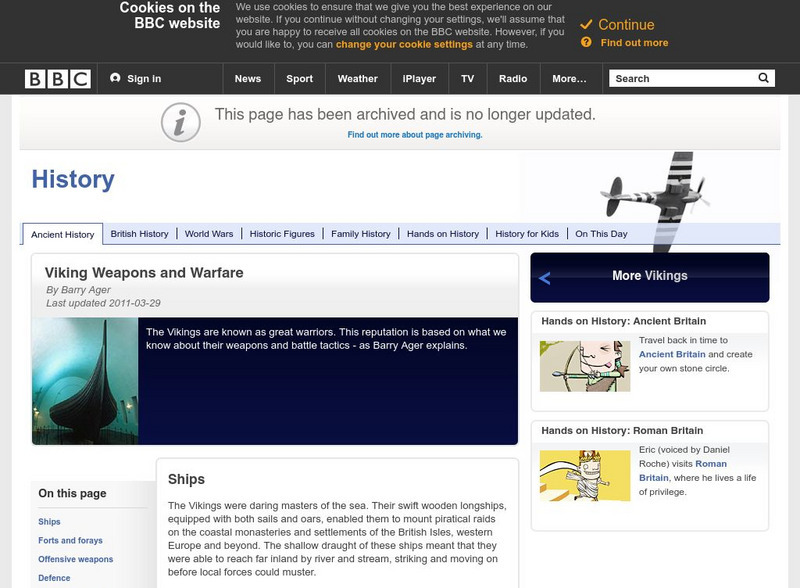Open change your cookie settings link

click(x=404, y=44)
